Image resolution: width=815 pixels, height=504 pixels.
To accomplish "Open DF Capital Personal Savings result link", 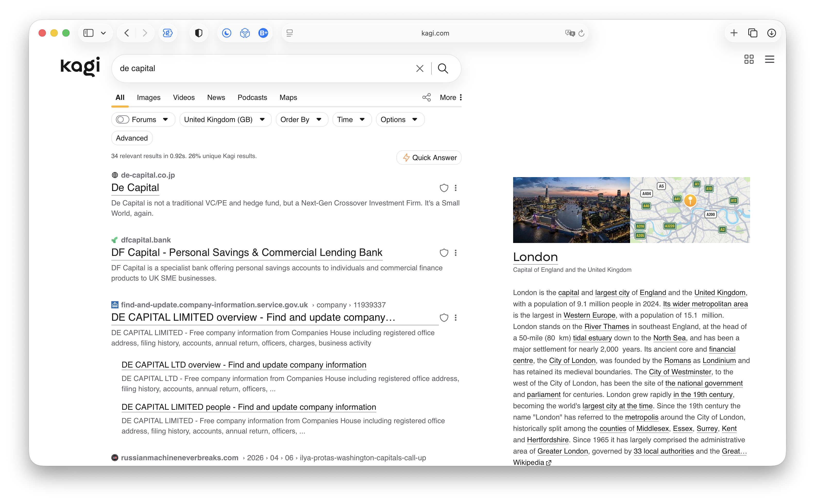I will tap(247, 252).
